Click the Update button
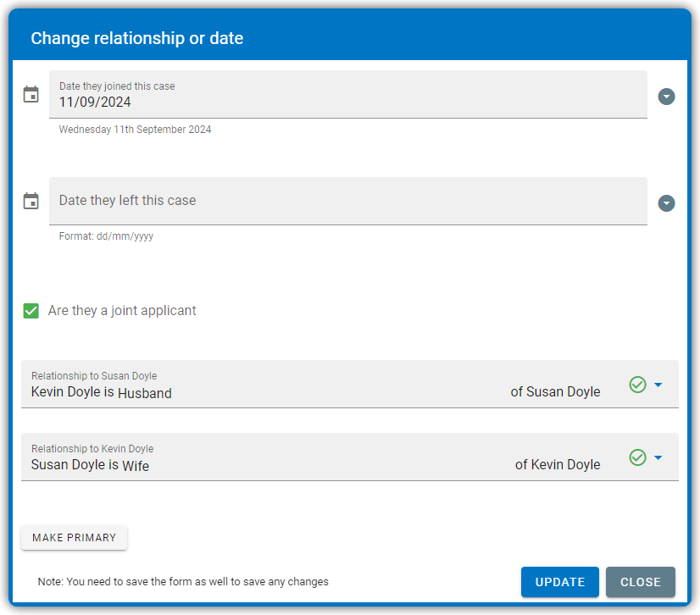This screenshot has height=615, width=700. click(560, 581)
